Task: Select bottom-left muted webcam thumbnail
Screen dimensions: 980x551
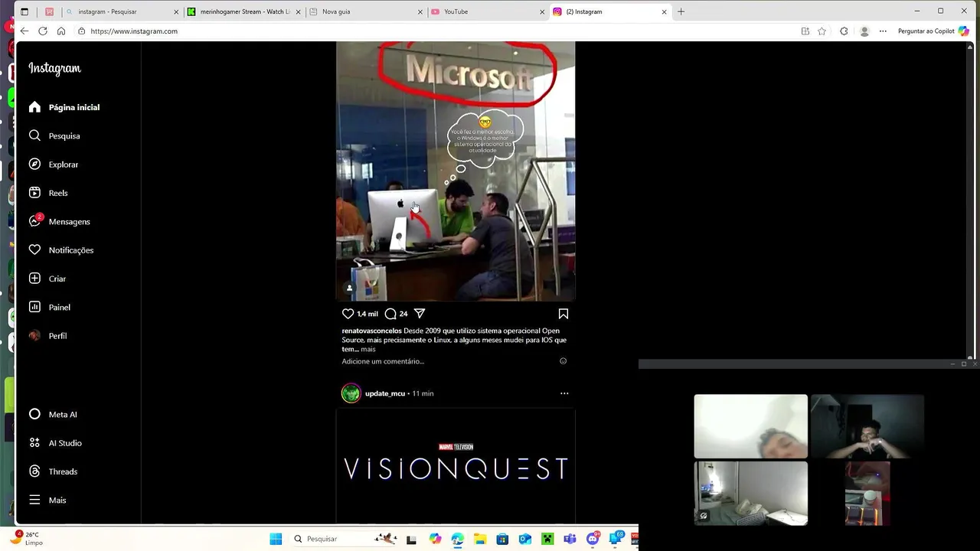Action: (750, 493)
